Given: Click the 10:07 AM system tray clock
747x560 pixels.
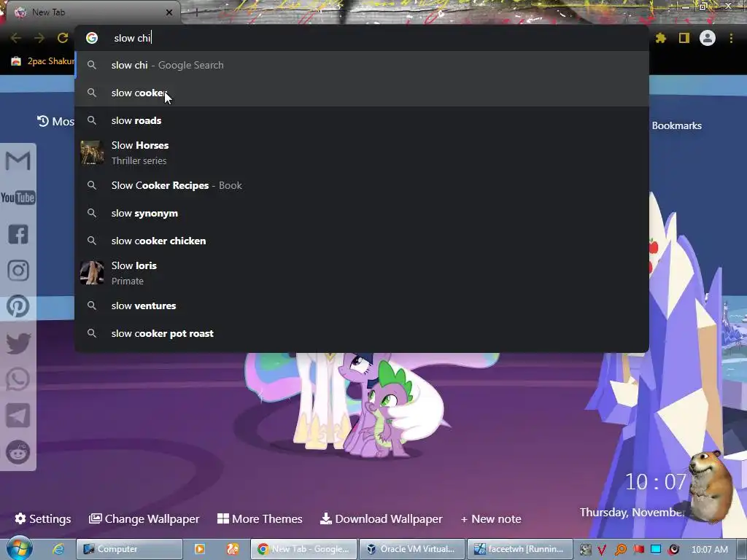Looking at the screenshot, I should coord(709,550).
